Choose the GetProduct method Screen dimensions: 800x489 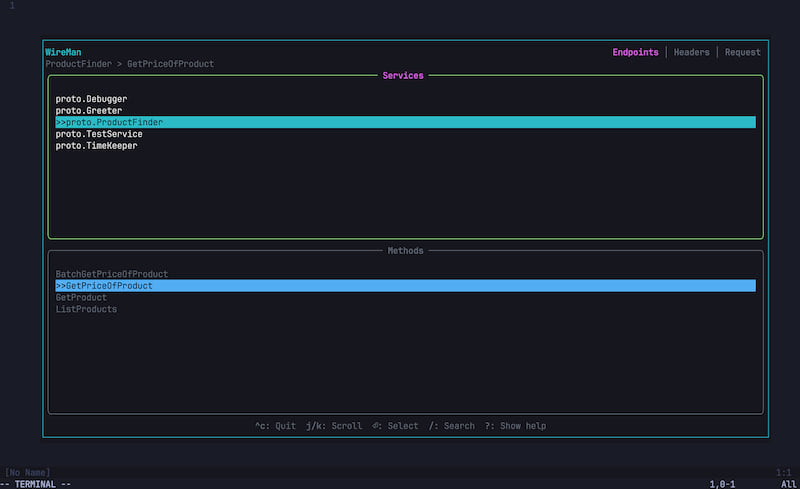pos(81,298)
